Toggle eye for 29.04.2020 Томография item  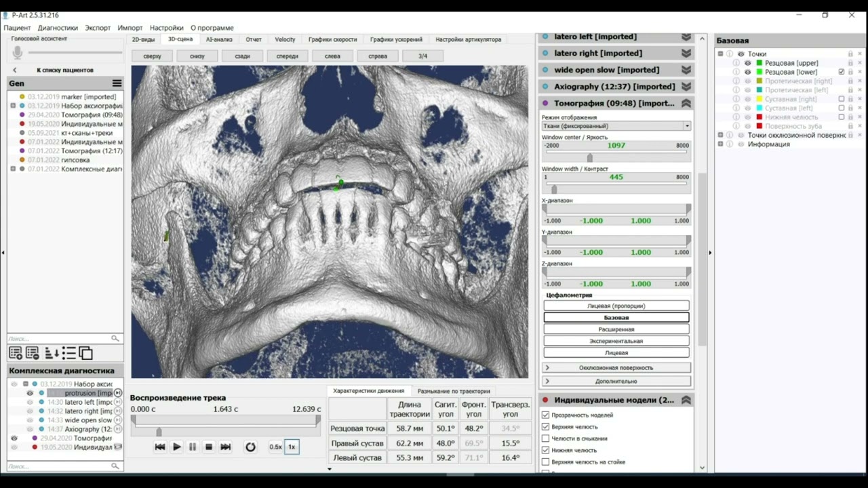[14, 439]
